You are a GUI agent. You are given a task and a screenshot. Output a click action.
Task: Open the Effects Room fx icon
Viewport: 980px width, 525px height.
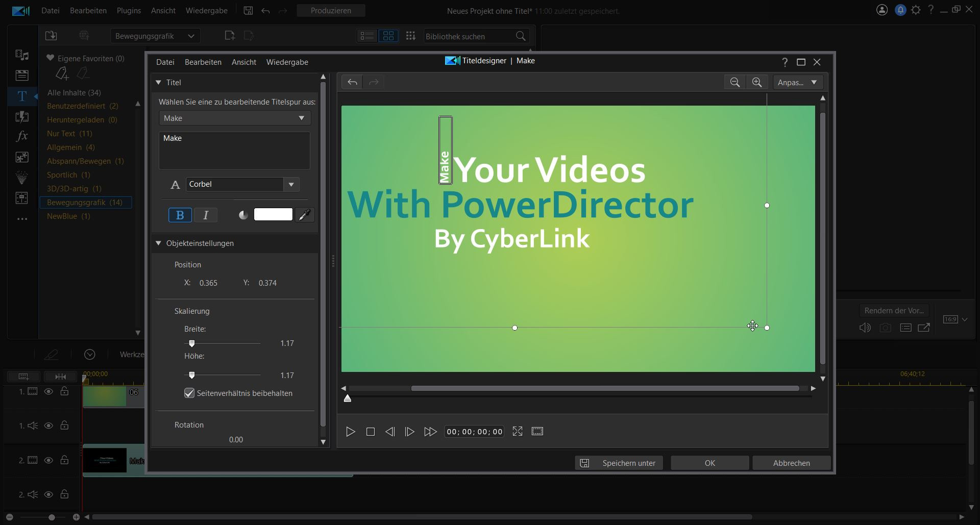coord(22,136)
